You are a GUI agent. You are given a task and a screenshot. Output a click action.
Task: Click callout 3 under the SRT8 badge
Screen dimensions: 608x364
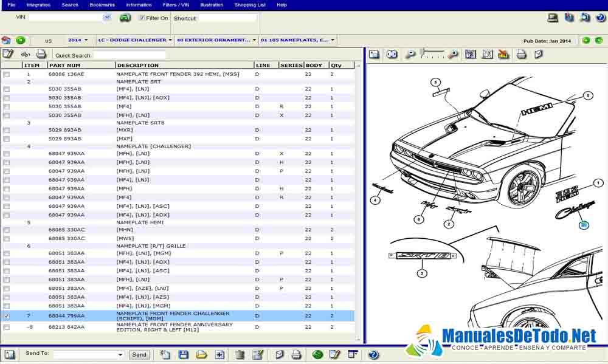coord(422,273)
